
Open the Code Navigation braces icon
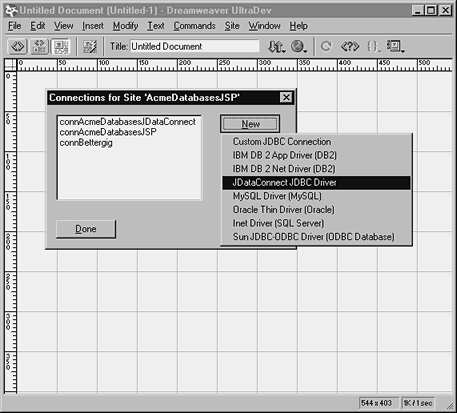[373, 46]
